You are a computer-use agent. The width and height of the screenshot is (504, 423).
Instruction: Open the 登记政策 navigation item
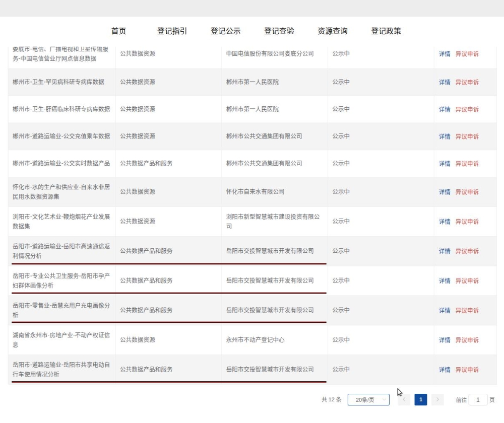pyautogui.click(x=386, y=31)
